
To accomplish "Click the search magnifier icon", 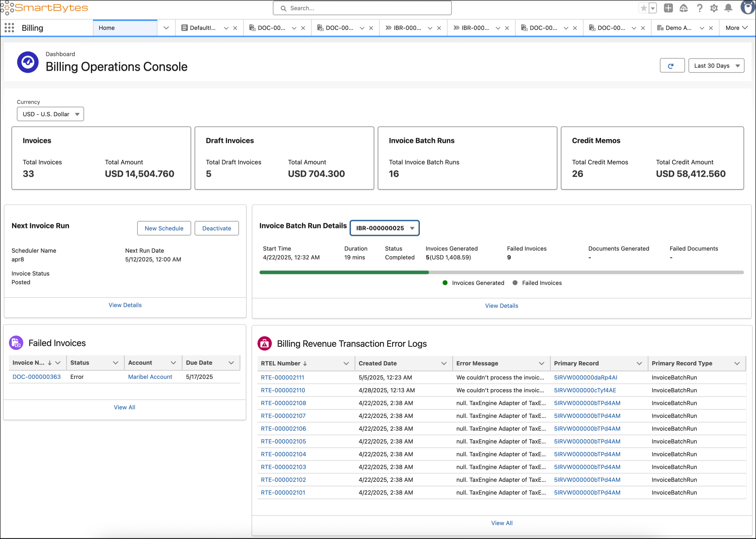I will tap(283, 8).
